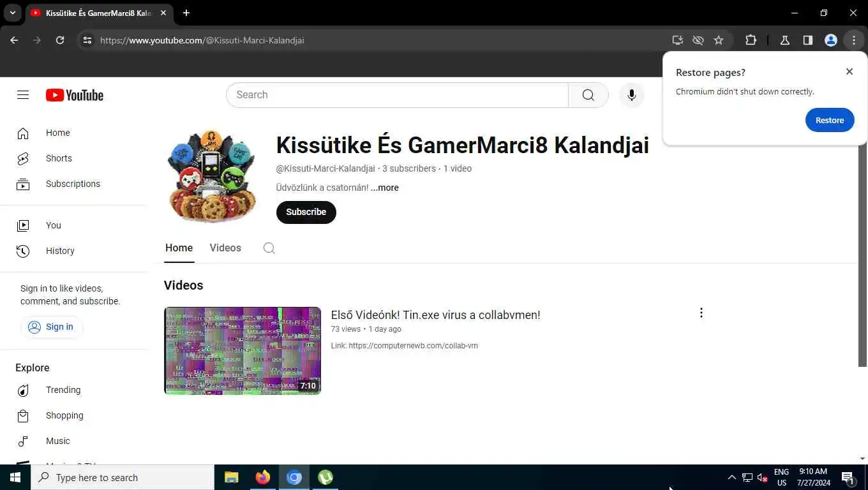Open the Extensions puzzle icon
The width and height of the screenshot is (868, 490).
pyautogui.click(x=751, y=40)
